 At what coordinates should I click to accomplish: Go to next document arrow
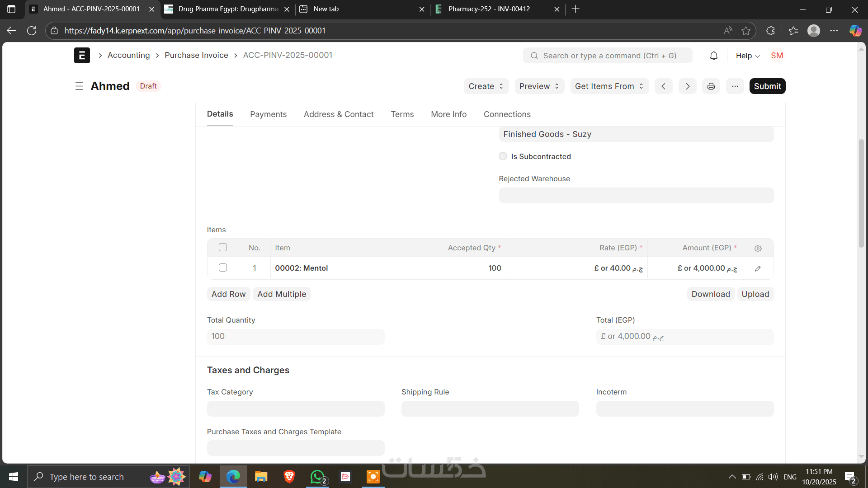click(687, 86)
